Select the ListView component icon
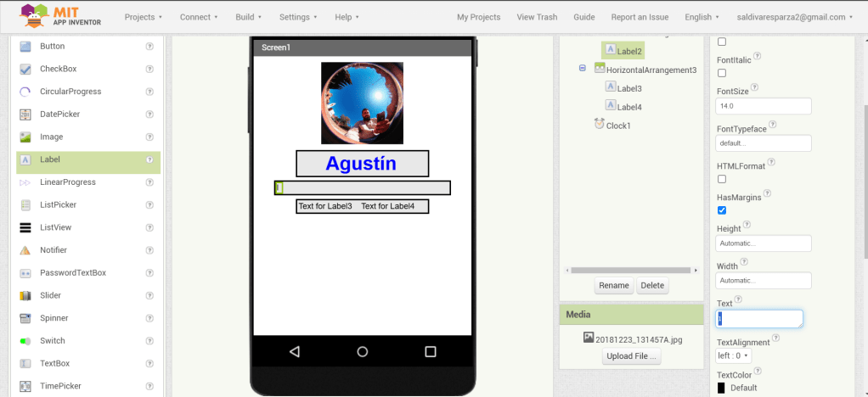This screenshot has height=397, width=868. [25, 227]
